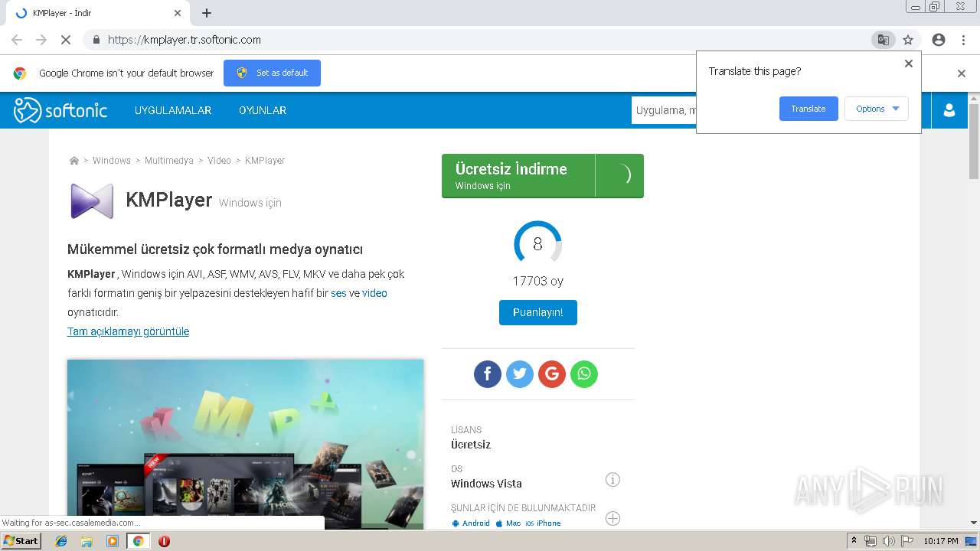Viewport: 980px width, 551px height.
Task: Bookmark this page with the star icon
Action: point(908,40)
